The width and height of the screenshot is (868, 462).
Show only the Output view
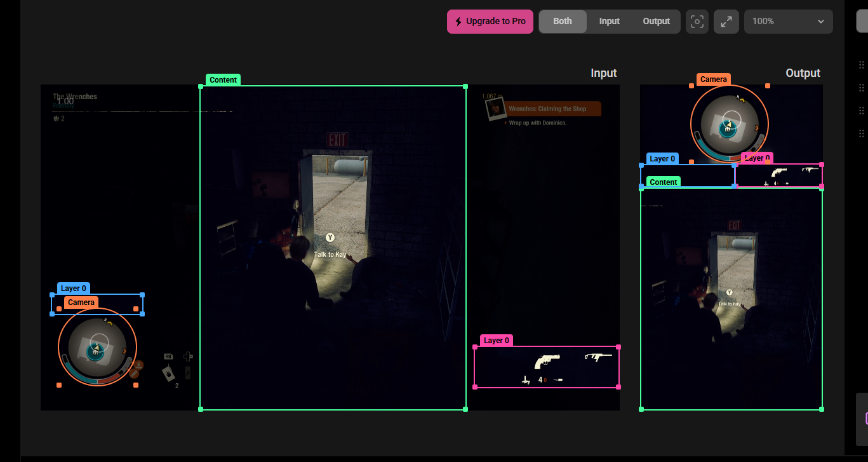(656, 21)
